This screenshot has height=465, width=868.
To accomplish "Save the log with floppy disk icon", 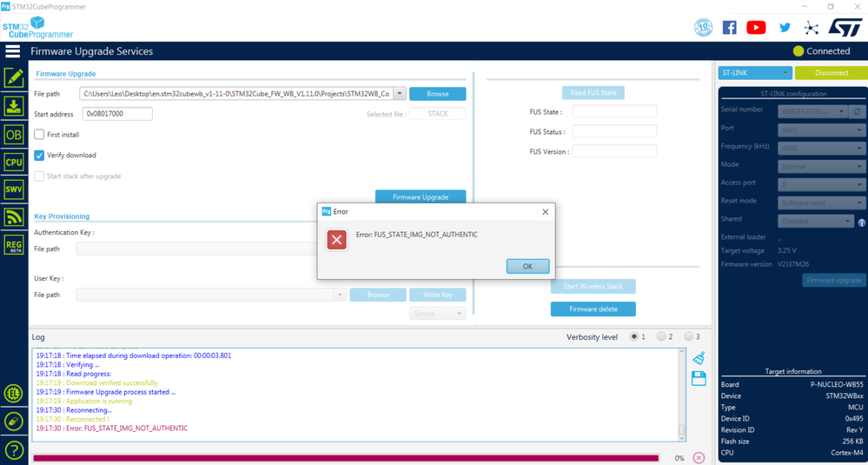I will [x=699, y=379].
